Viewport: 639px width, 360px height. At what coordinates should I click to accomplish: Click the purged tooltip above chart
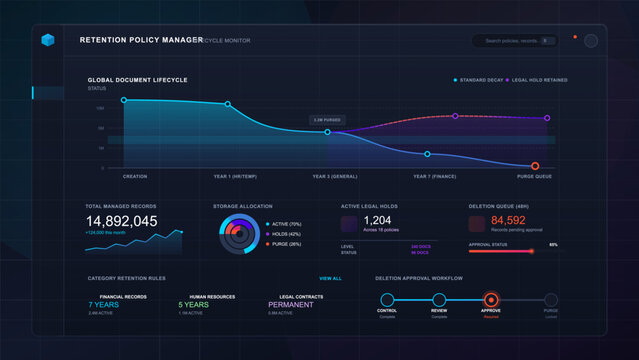(x=327, y=120)
